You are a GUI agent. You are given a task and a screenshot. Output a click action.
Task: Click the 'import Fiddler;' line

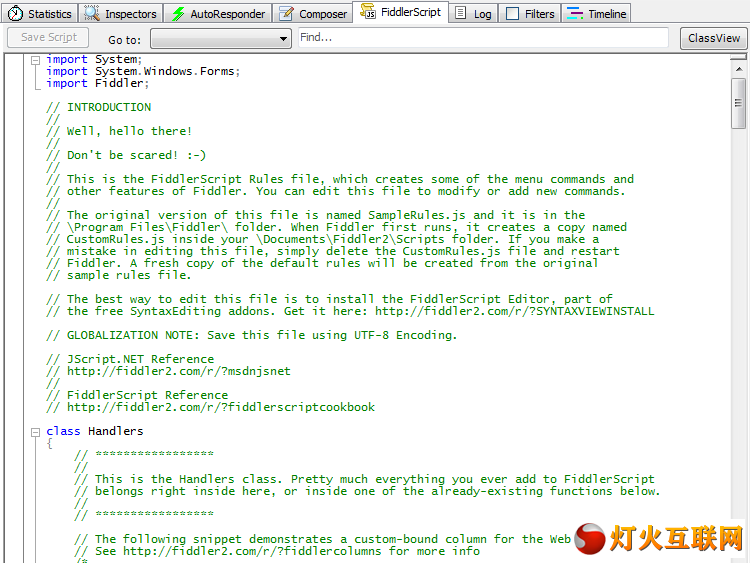(x=98, y=83)
